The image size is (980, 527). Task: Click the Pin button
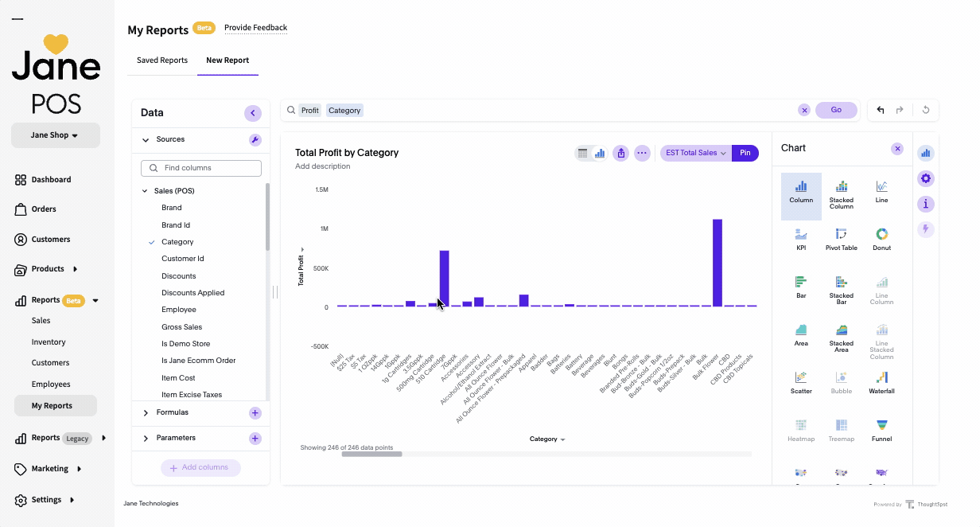click(x=745, y=153)
